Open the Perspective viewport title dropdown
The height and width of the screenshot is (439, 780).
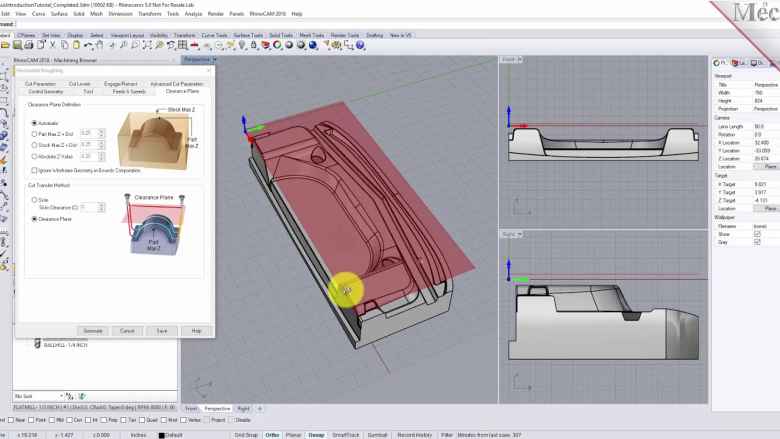(198, 60)
